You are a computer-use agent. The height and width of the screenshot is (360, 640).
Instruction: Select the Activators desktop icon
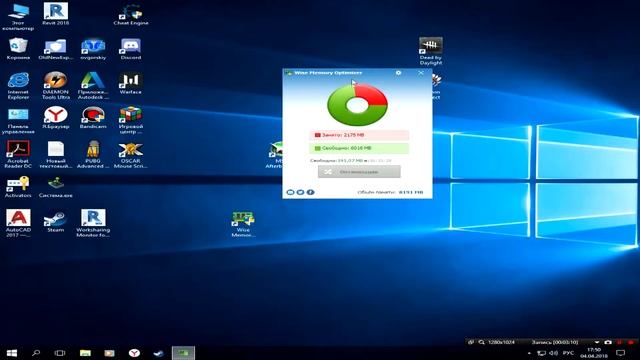pyautogui.click(x=18, y=187)
